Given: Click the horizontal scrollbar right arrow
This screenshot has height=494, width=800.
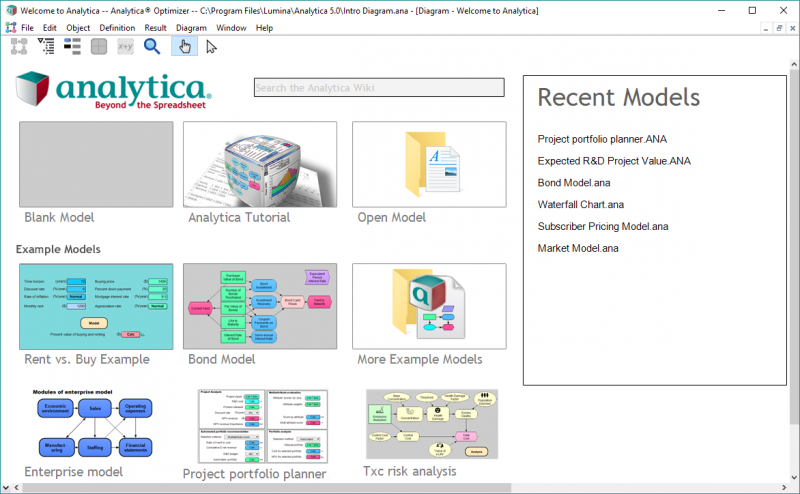Looking at the screenshot, I should (784, 487).
